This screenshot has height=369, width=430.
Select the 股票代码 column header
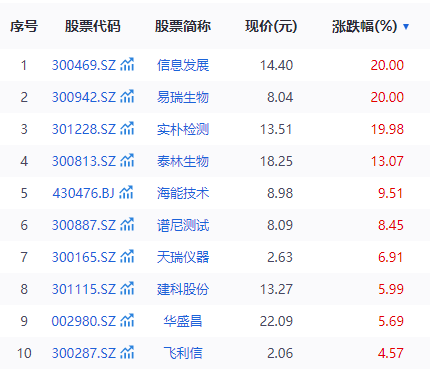93,26
